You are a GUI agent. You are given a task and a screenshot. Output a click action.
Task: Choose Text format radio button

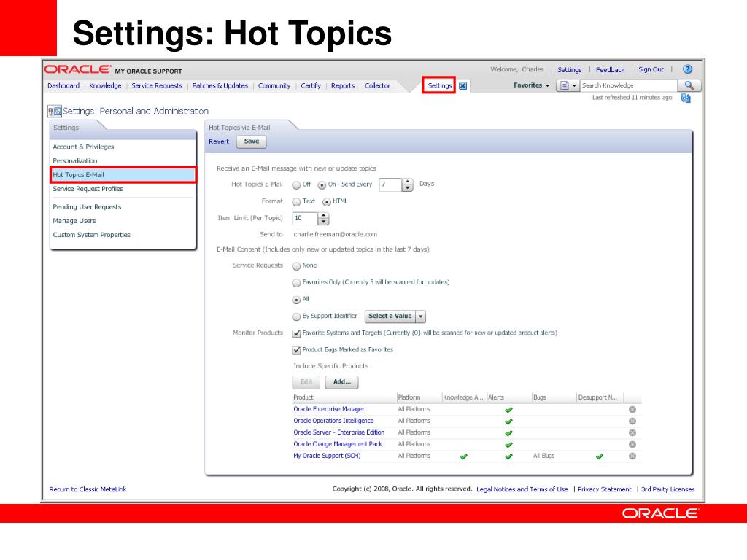[296, 202]
